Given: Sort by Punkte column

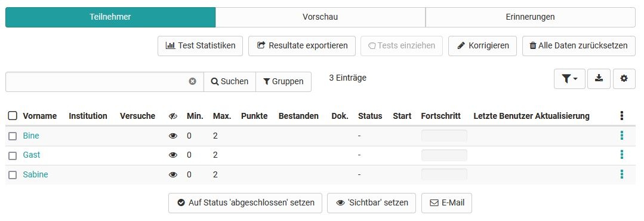Looking at the screenshot, I should [x=254, y=116].
